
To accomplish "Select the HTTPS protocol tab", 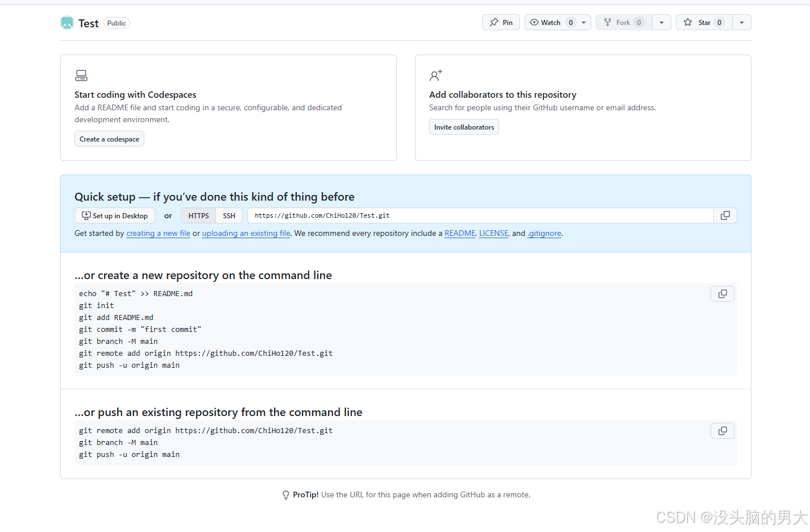I will pos(198,215).
